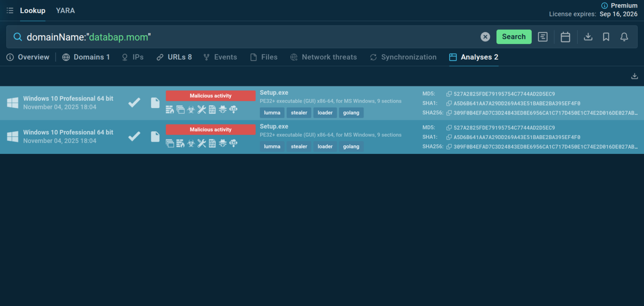Screen dimensions: 644x306
Task: Bookmark the current search query
Action: (x=606, y=37)
